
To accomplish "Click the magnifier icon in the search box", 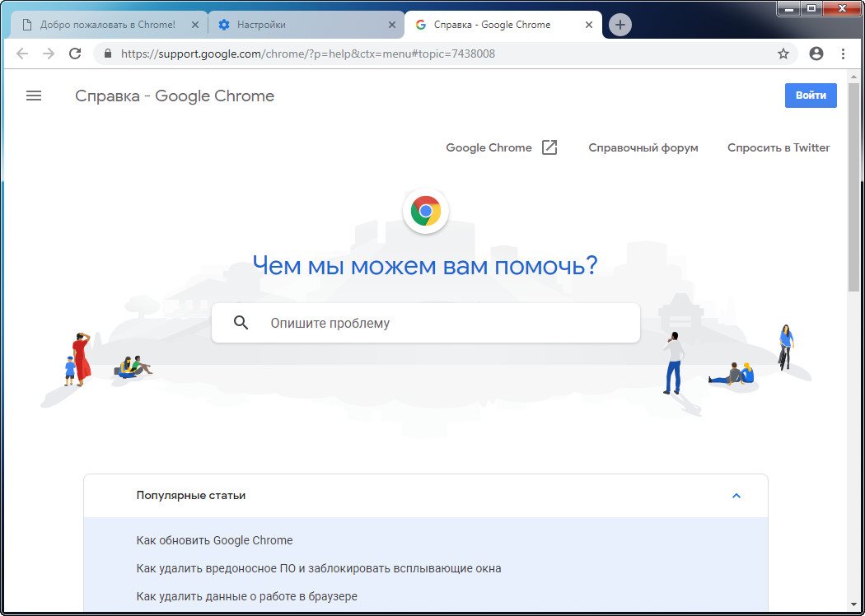I will (x=241, y=323).
